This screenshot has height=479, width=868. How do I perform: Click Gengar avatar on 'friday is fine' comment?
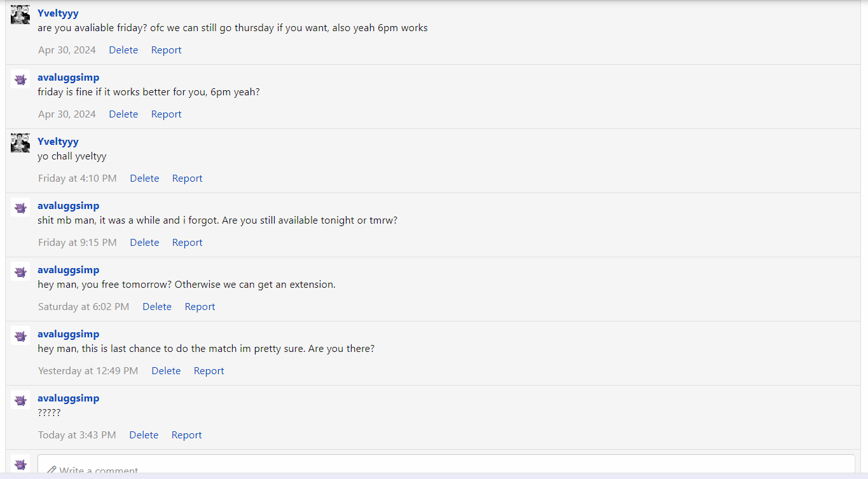tap(20, 79)
